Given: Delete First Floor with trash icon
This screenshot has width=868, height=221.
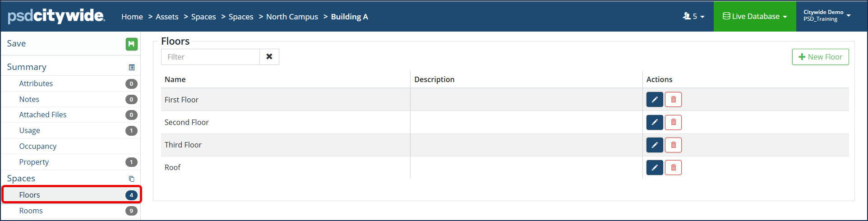Looking at the screenshot, I should (673, 100).
